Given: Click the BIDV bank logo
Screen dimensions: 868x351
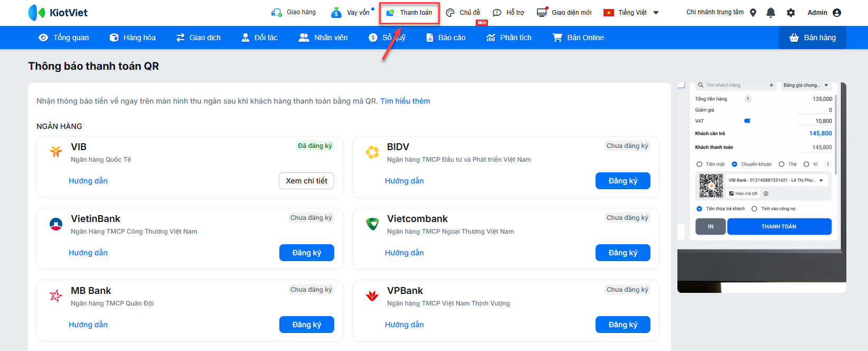Looking at the screenshot, I should click(x=372, y=152).
